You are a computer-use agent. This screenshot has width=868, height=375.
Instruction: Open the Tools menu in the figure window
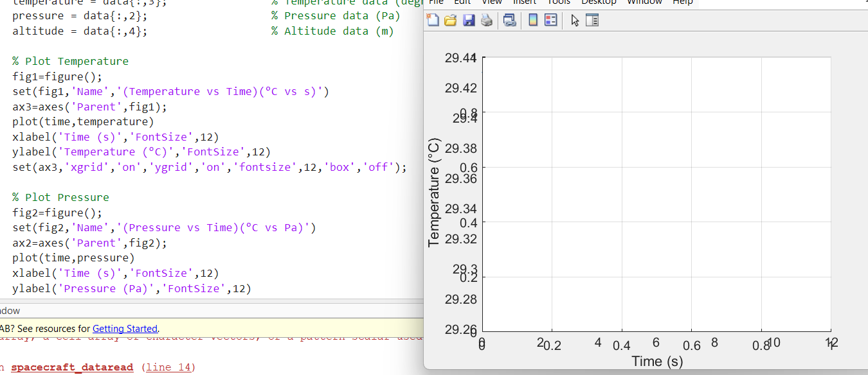pyautogui.click(x=558, y=3)
